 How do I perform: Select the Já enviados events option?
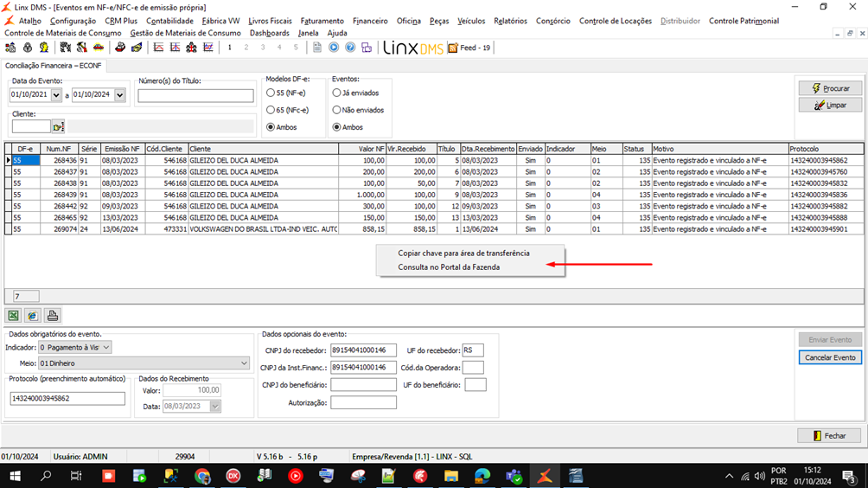pos(336,93)
